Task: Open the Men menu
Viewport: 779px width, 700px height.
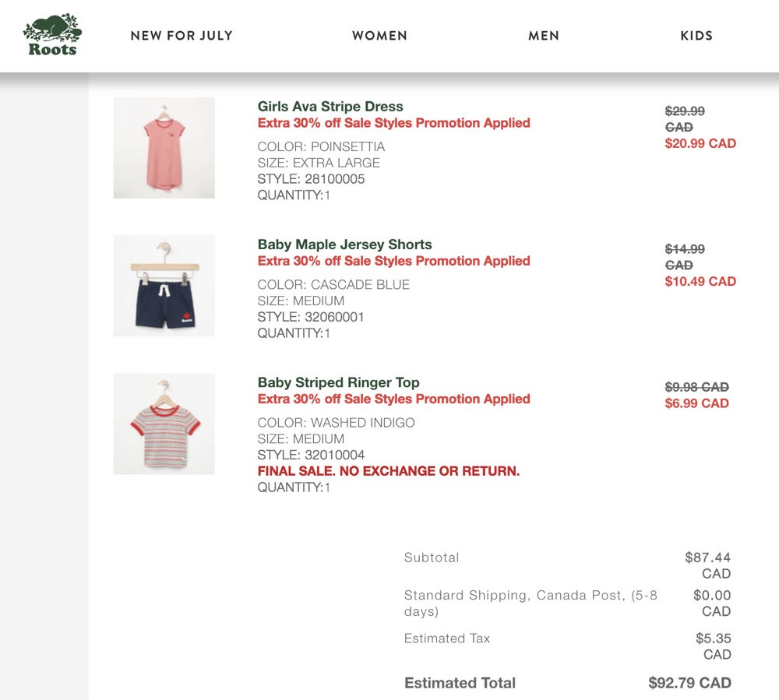Action: [x=544, y=36]
